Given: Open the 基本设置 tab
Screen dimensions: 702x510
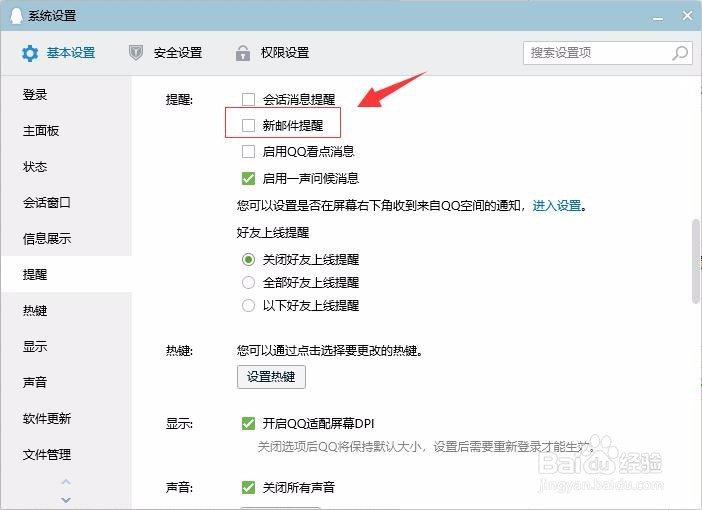Looking at the screenshot, I should coord(59,53).
